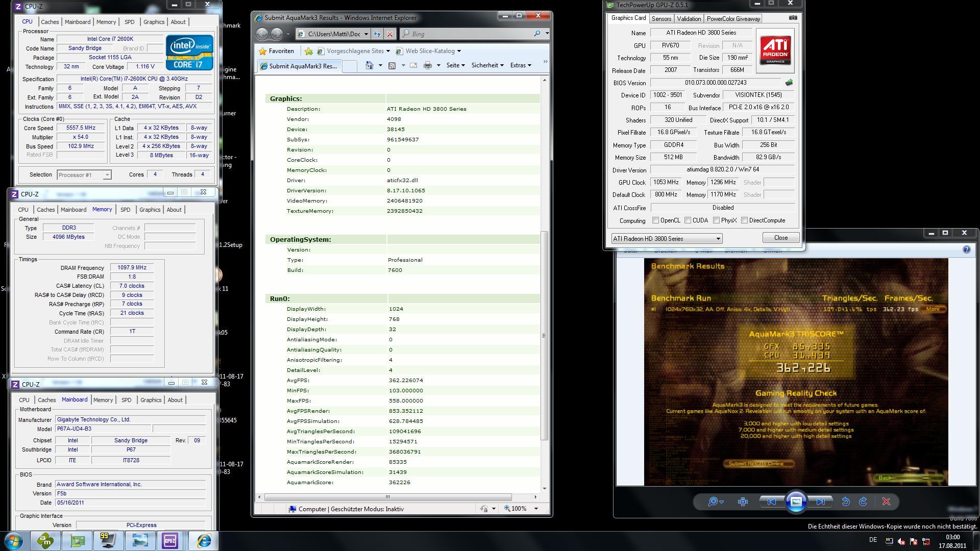This screenshot has height=551, width=980.
Task: Open the Extras menu dropdown
Action: 521,65
